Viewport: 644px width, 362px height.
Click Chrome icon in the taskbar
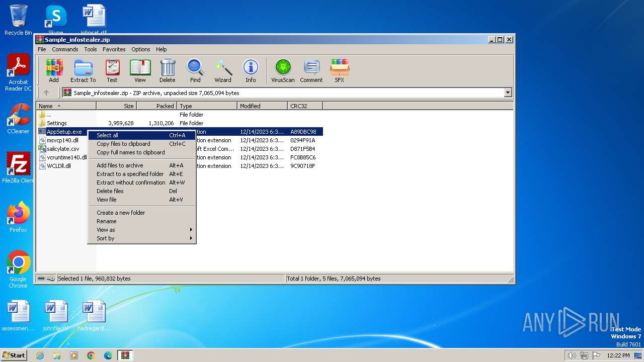point(91,355)
